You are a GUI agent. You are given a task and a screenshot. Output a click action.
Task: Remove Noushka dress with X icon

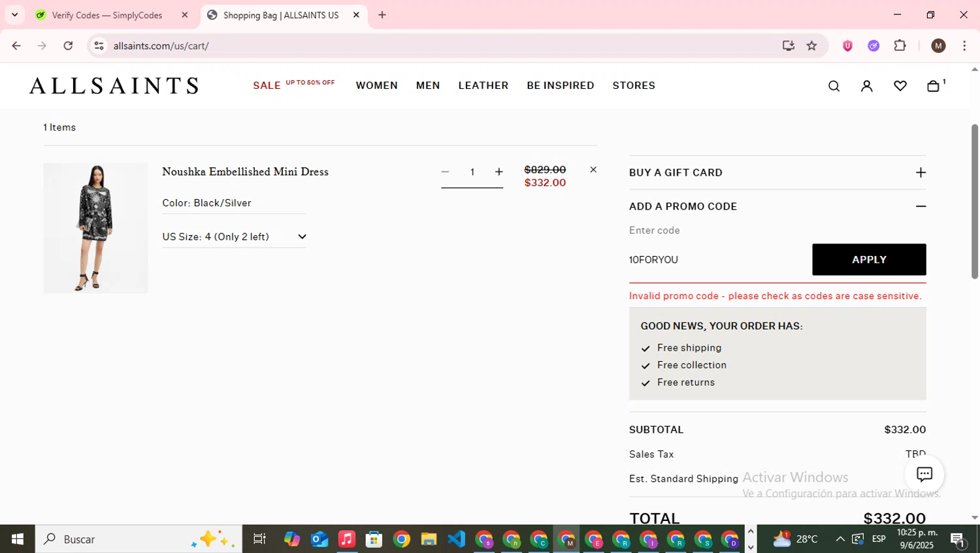593,170
